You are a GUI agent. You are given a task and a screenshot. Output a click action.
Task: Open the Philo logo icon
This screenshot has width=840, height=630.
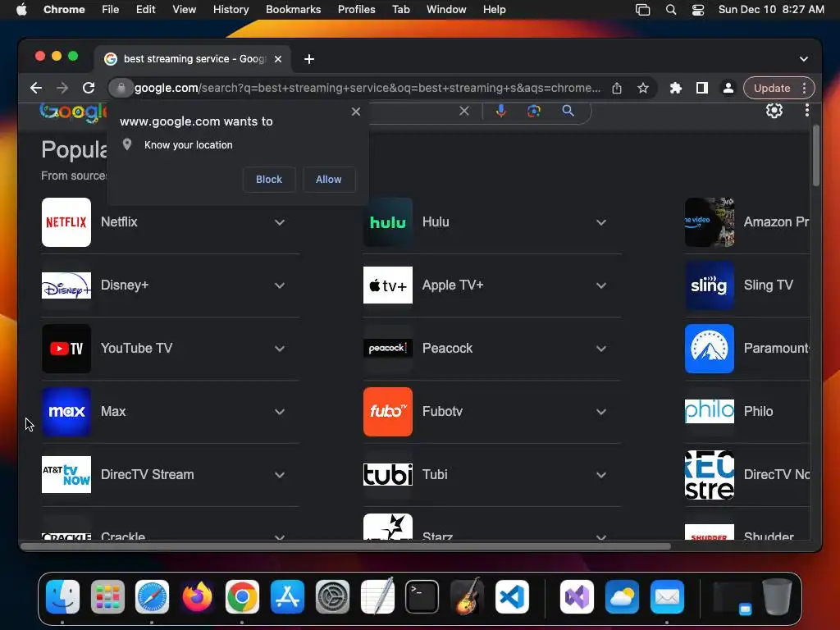pyautogui.click(x=710, y=412)
